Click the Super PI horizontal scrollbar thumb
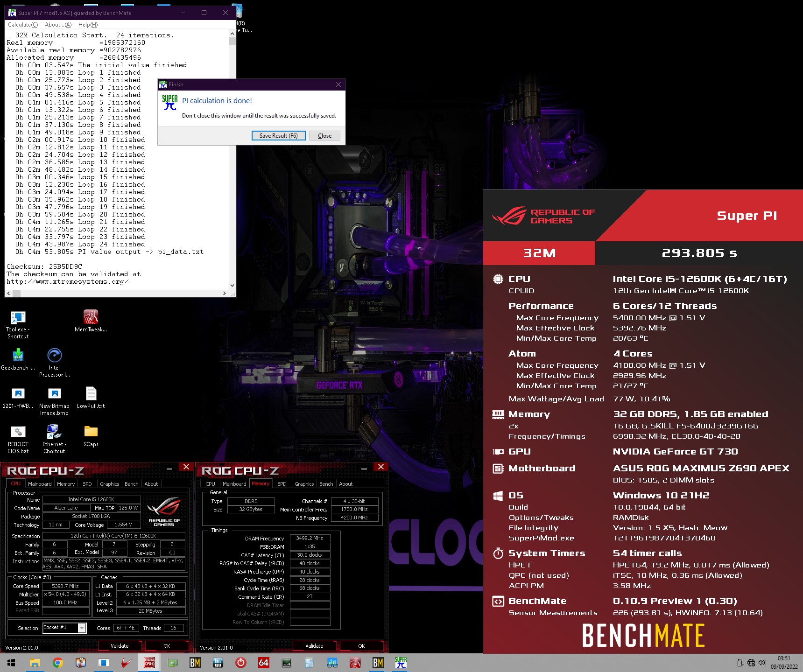803x672 pixels. 16,294
